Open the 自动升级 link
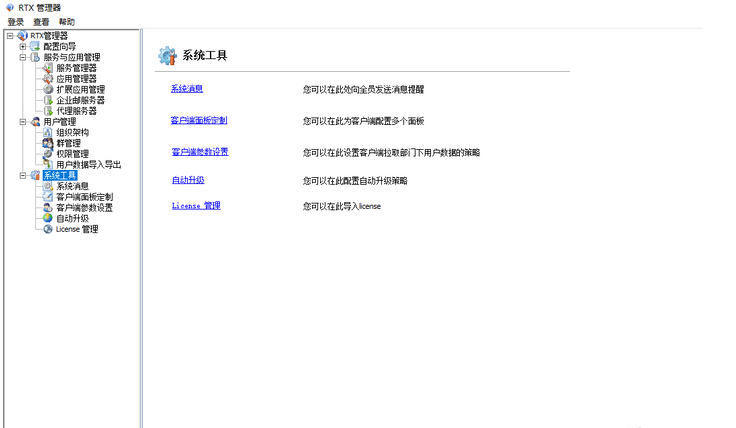This screenshot has height=428, width=736. [x=188, y=180]
